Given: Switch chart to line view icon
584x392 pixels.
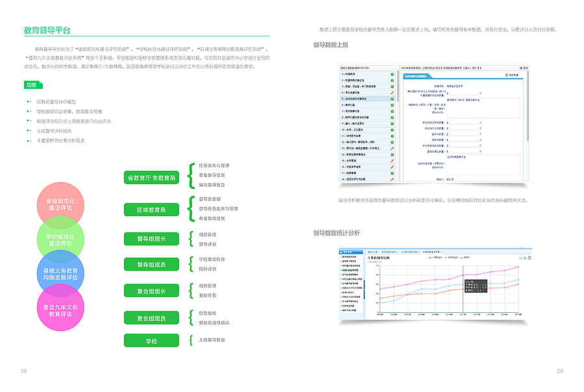Looking at the screenshot, I should (x=520, y=258).
